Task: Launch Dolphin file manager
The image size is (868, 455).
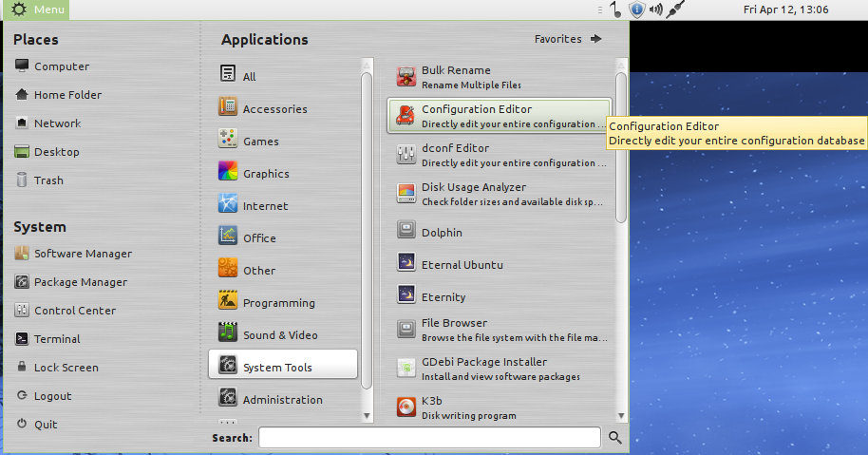Action: click(x=500, y=232)
